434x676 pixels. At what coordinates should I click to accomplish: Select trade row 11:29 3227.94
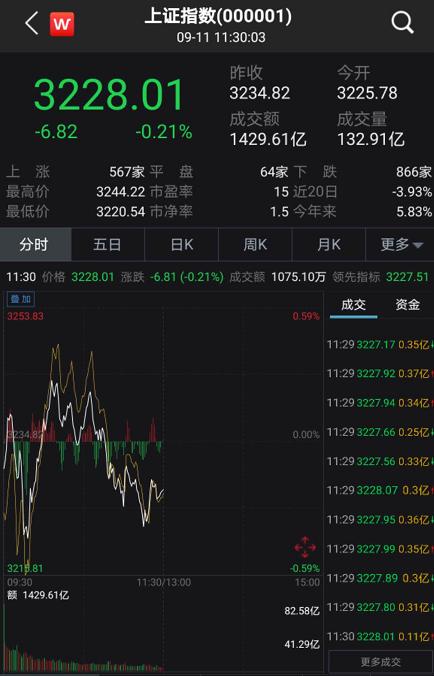(x=379, y=403)
